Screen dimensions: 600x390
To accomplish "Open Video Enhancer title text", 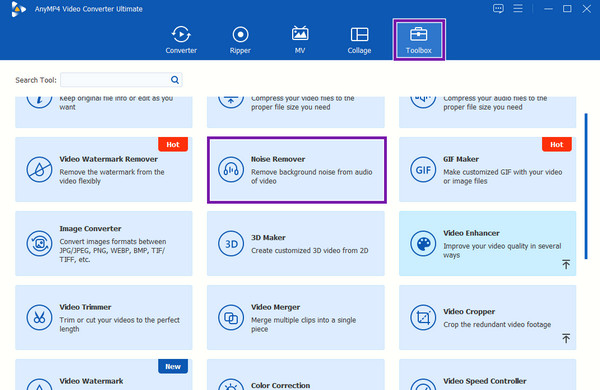I will pos(471,233).
